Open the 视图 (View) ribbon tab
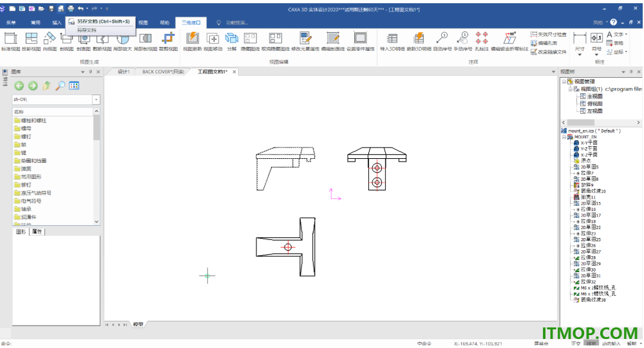Screen dimensions: 644x348 point(143,23)
